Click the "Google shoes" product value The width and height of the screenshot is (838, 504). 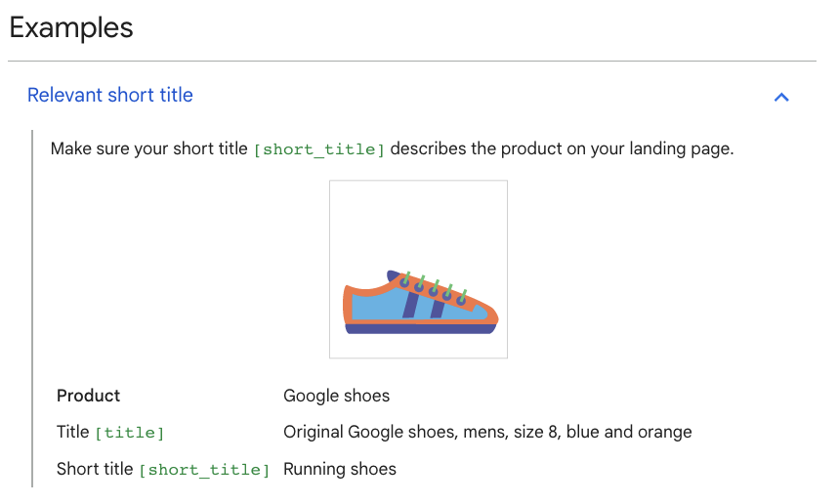[336, 396]
